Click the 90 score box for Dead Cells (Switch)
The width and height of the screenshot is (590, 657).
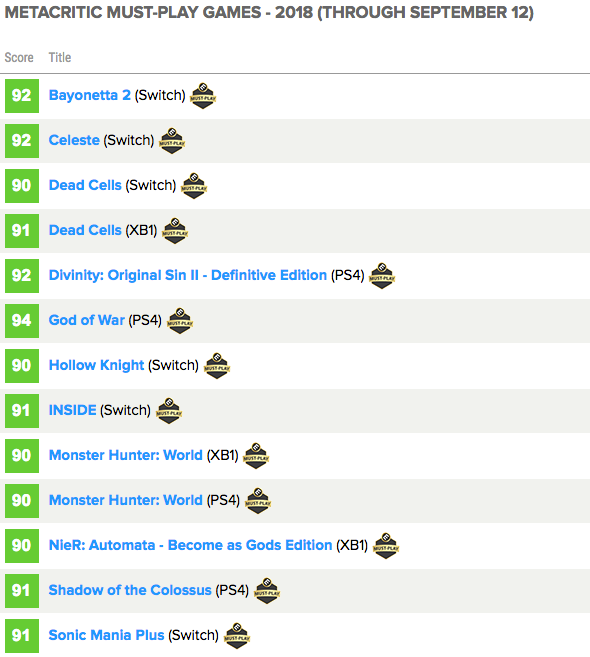pyautogui.click(x=22, y=186)
